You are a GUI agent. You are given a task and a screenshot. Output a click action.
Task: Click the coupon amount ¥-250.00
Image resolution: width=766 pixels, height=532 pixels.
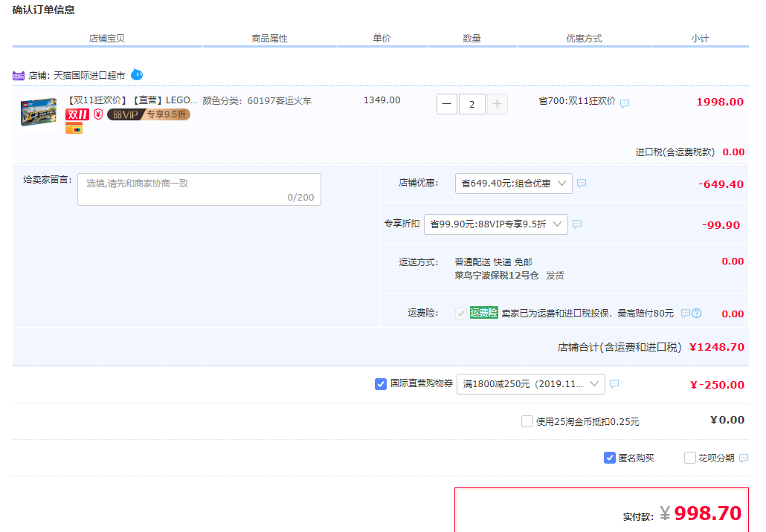[x=717, y=385]
